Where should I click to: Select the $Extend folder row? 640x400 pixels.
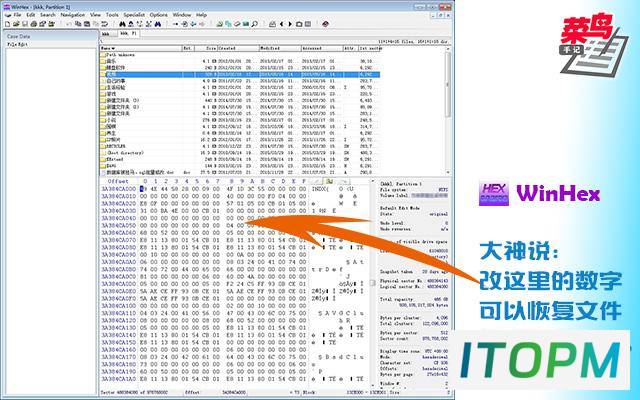click(x=240, y=159)
